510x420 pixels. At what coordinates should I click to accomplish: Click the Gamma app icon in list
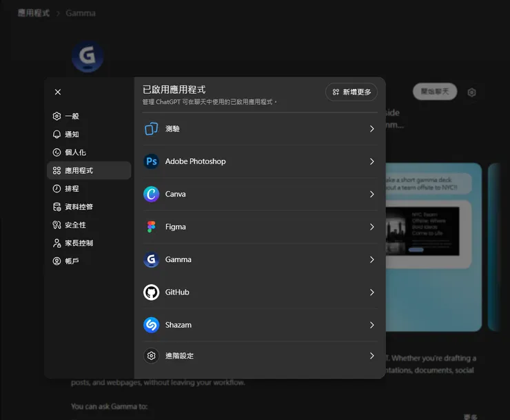151,259
